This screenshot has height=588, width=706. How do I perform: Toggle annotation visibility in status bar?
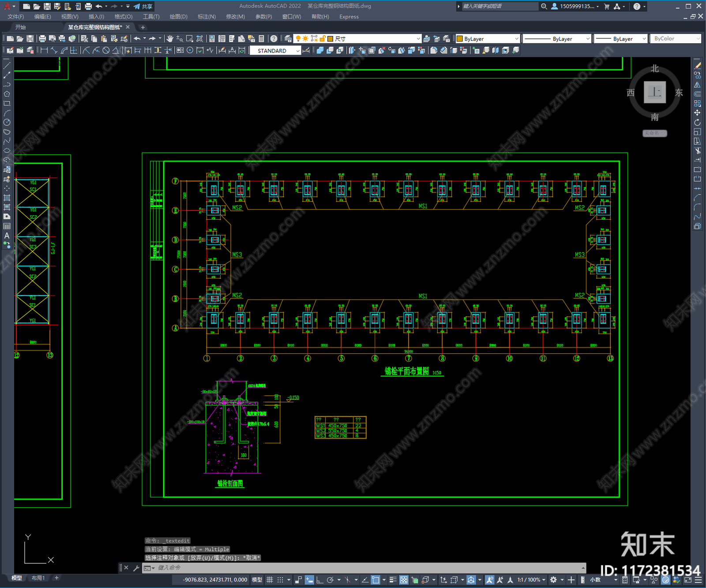click(489, 580)
